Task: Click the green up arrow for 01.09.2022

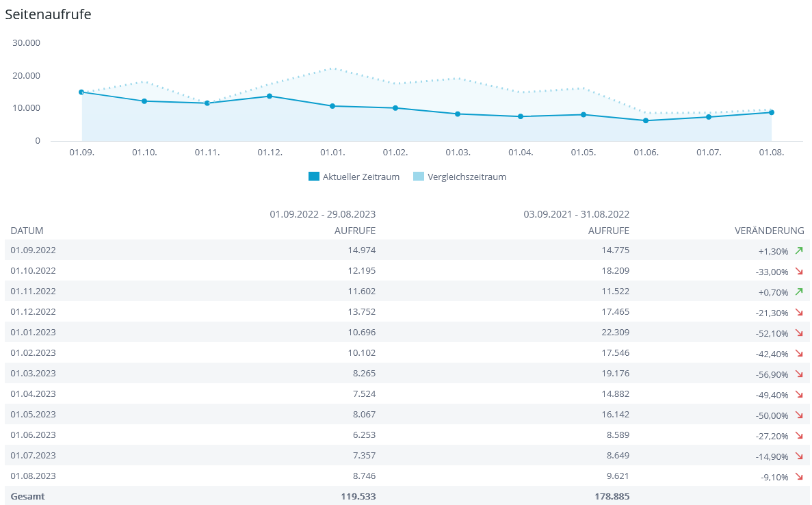Action: pyautogui.click(x=798, y=251)
